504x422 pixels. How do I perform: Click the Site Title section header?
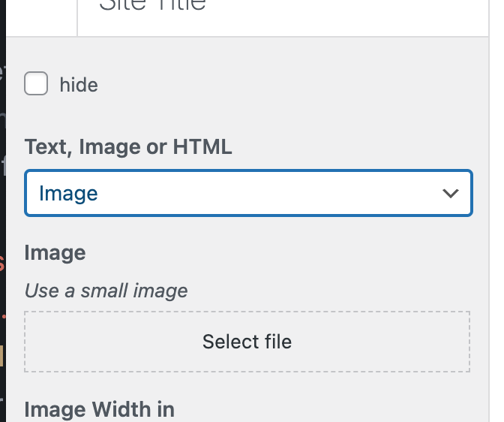[152, 8]
